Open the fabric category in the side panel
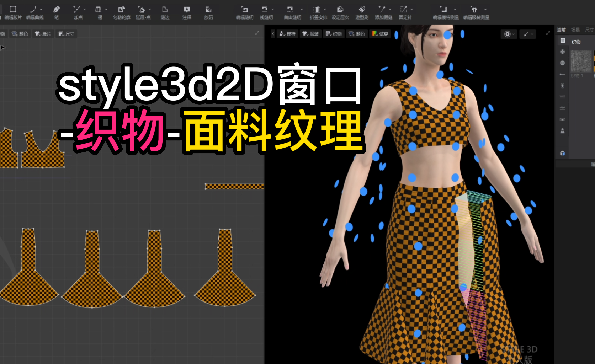Image resolution: width=595 pixels, height=364 pixels. (562, 41)
